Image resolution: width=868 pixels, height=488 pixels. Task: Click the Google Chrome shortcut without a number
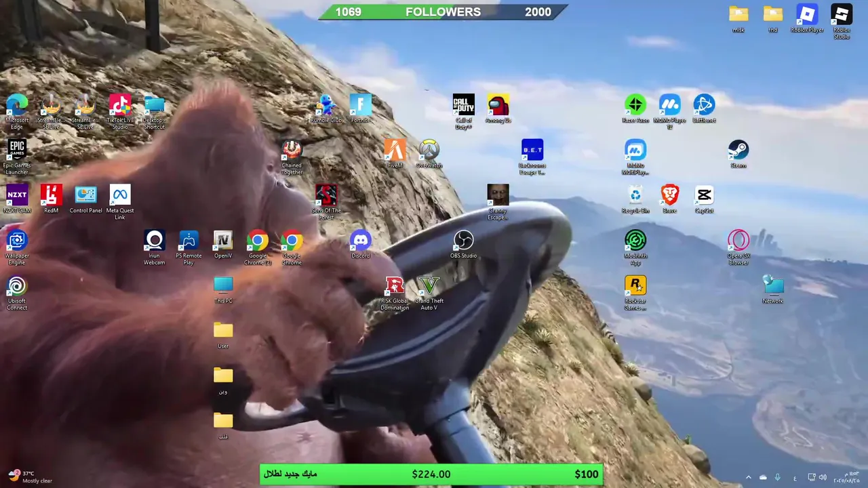tap(292, 247)
